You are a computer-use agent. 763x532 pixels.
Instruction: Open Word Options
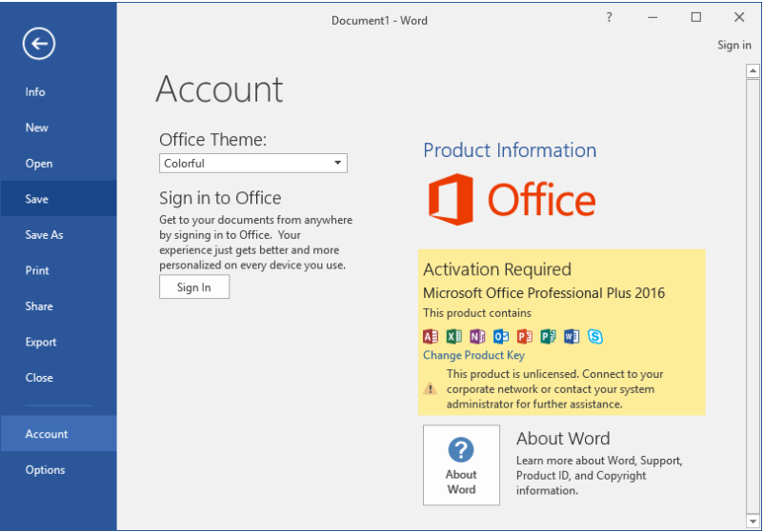pos(58,470)
